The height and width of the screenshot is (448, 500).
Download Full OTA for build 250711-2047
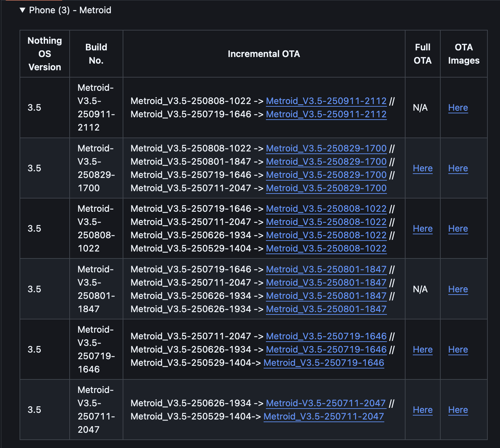click(x=422, y=410)
